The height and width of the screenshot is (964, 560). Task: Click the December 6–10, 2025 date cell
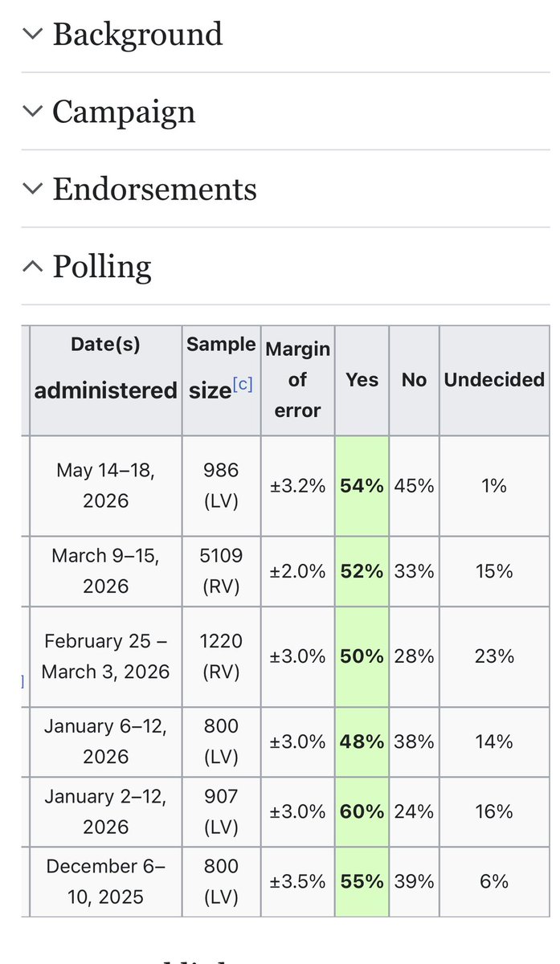(x=105, y=881)
